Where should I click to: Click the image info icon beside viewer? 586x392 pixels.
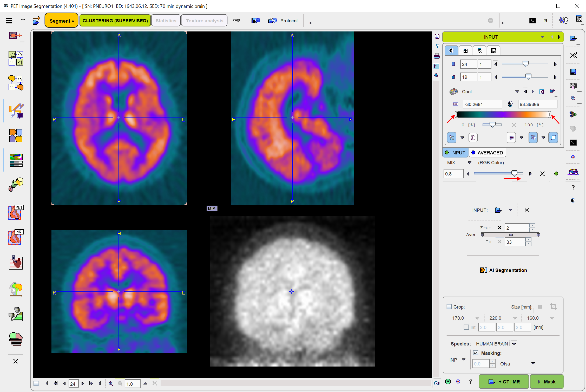437,36
